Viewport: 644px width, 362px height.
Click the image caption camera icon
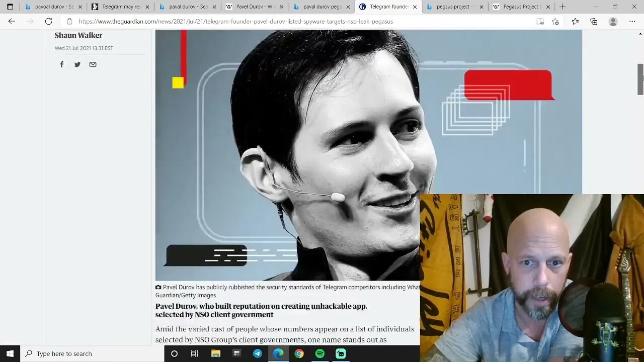click(158, 287)
